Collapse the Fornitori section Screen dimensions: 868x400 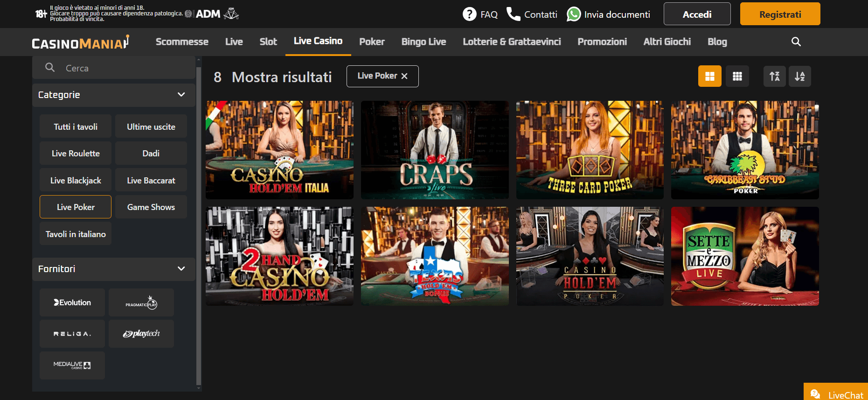click(x=114, y=269)
